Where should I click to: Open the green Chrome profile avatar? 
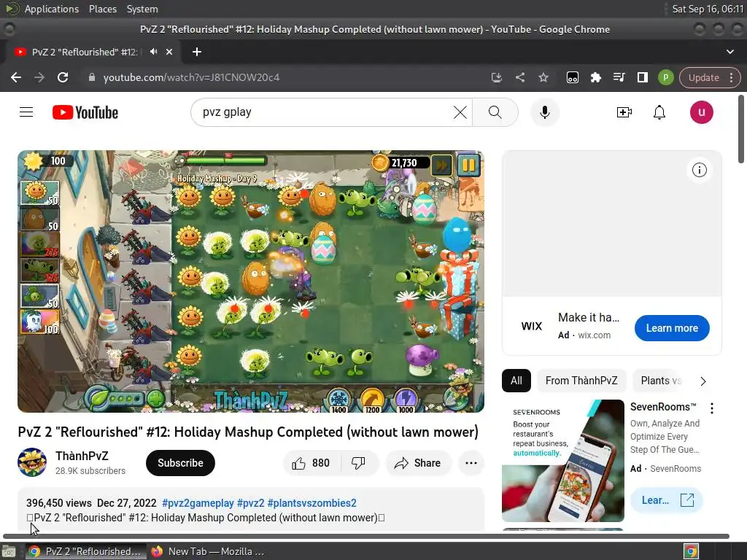click(665, 77)
